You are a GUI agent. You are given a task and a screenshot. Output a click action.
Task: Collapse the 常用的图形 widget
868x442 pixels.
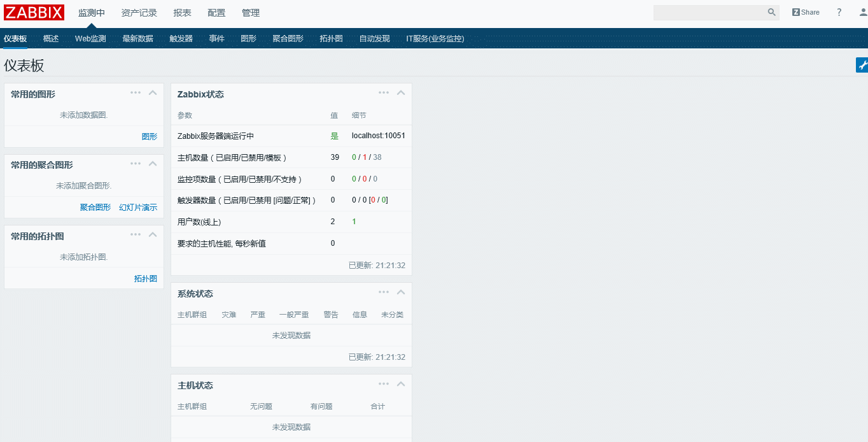coord(153,92)
